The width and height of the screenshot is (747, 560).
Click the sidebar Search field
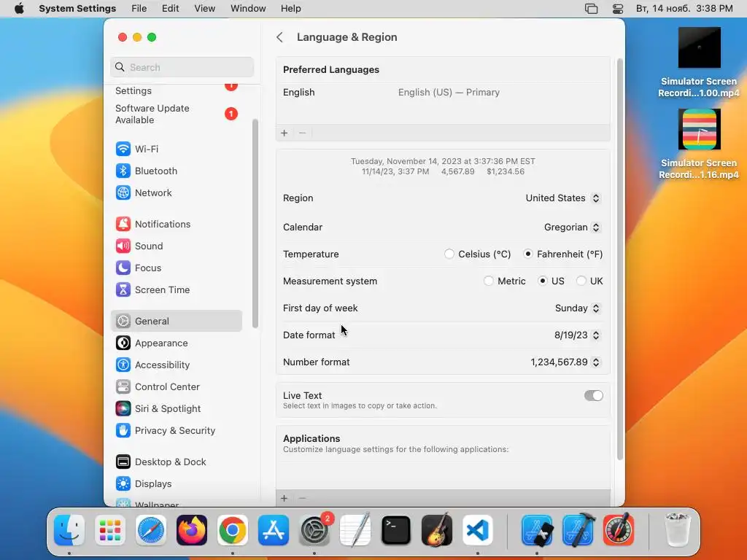(182, 67)
